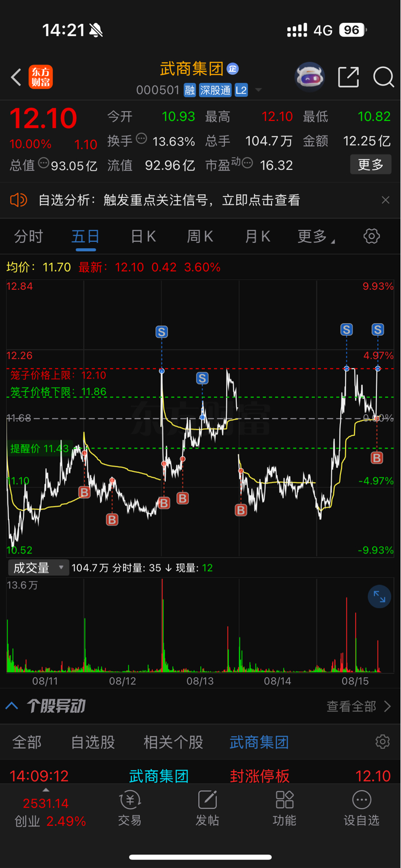This screenshot has width=401, height=868.
Task: Select the 武商集团 movement tab
Action: tap(259, 742)
